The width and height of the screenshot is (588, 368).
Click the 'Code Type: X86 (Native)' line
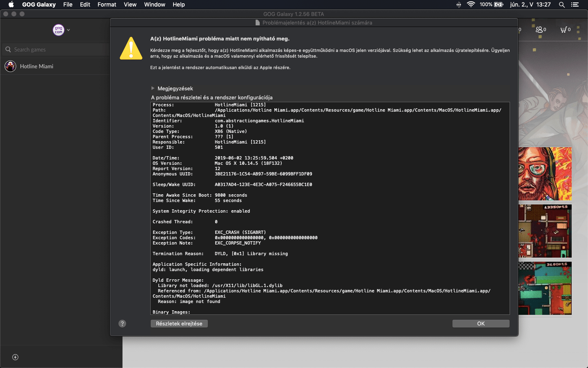click(x=200, y=132)
